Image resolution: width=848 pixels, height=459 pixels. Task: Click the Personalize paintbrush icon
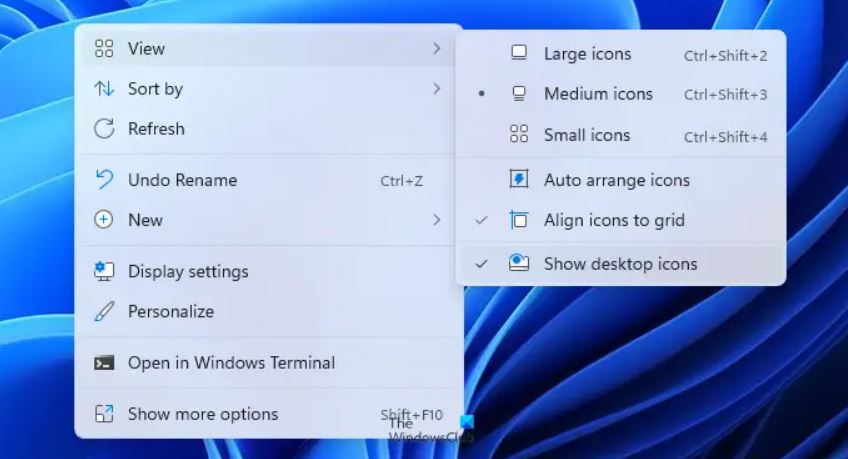[x=104, y=311]
